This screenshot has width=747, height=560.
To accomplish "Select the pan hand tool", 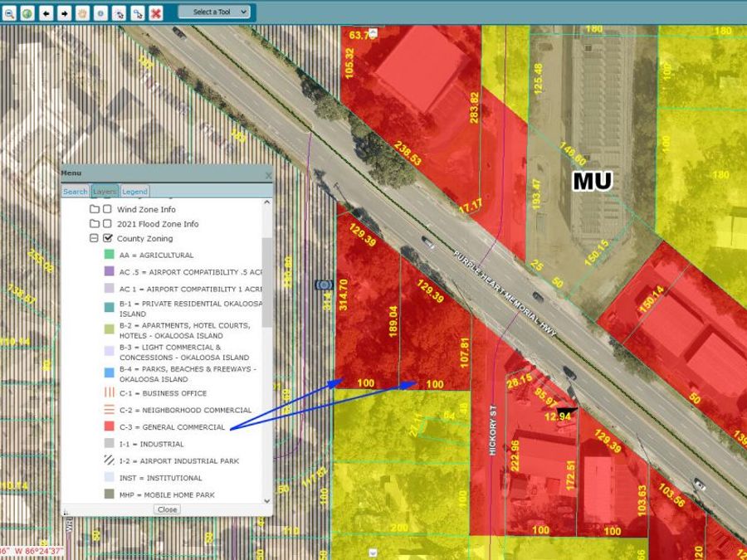I will coord(82,12).
